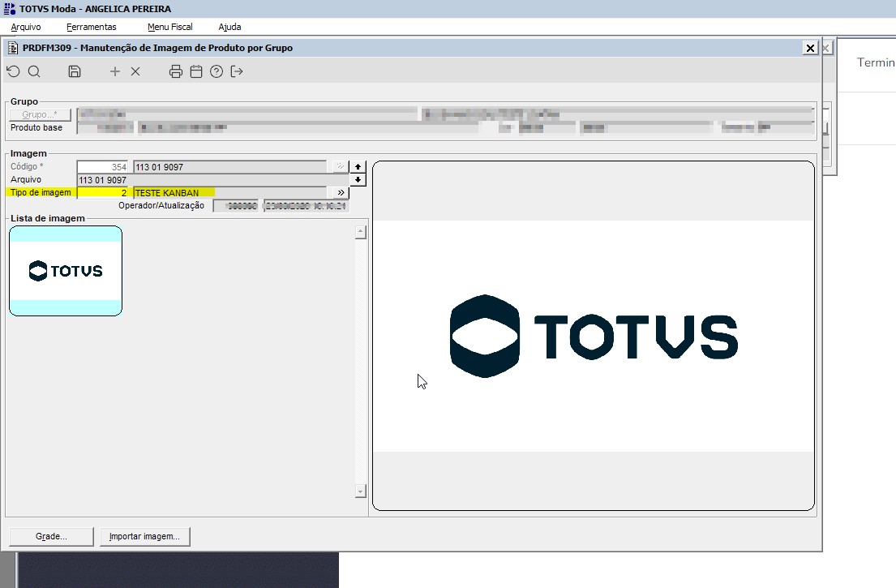Open the Arquivo menu
Image resolution: width=896 pixels, height=588 pixels.
(x=26, y=27)
